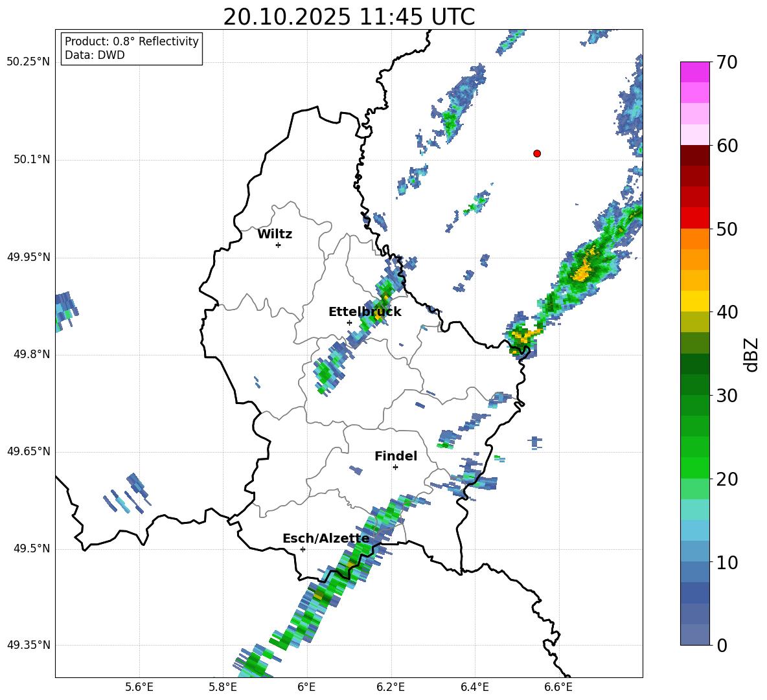Click the 6.2°E longitude label
This screenshot has width=767, height=700.
coord(391,687)
